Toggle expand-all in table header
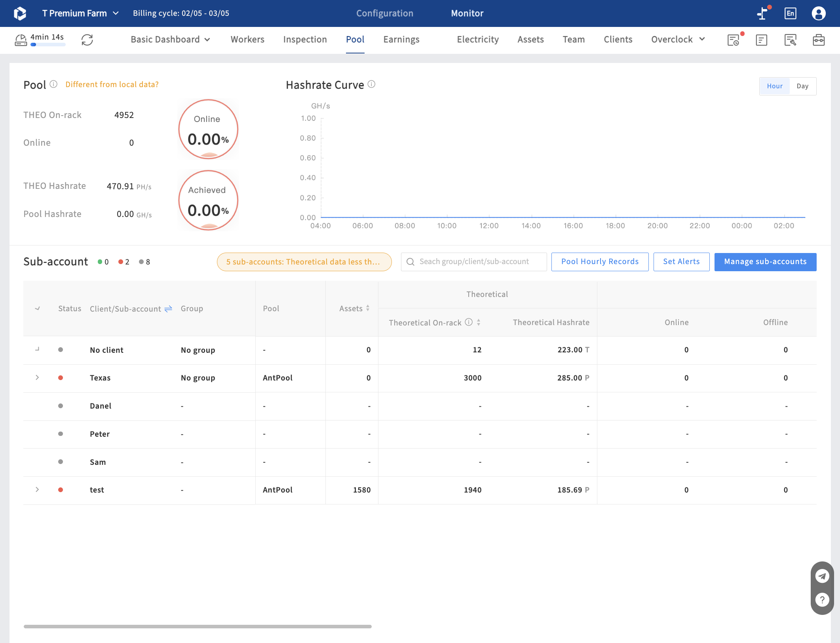The width and height of the screenshot is (840, 643). pos(37,308)
